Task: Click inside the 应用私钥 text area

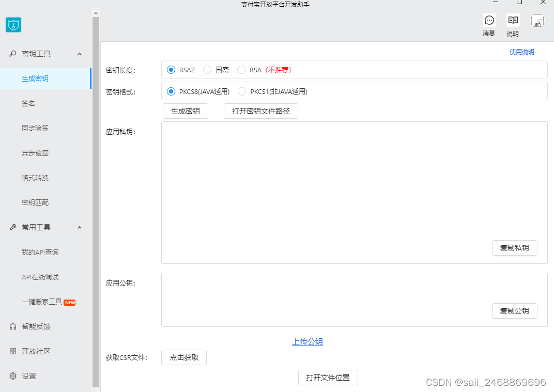Action: [355, 193]
